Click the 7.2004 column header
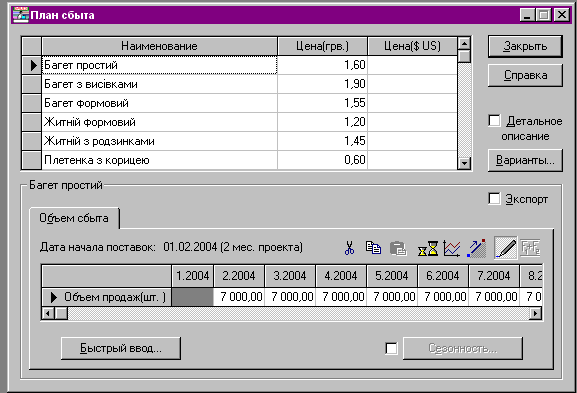Screen dimensions: 577x393 [494, 276]
